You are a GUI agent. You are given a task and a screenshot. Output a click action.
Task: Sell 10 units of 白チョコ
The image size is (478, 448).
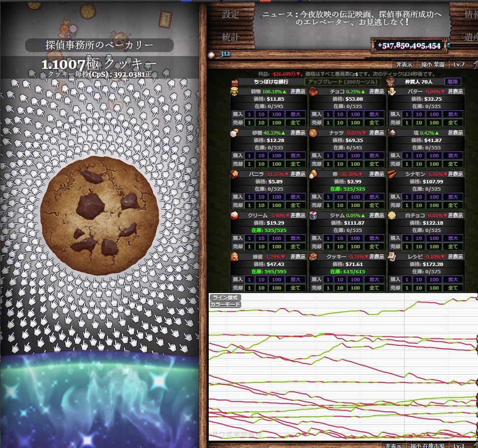(x=419, y=247)
